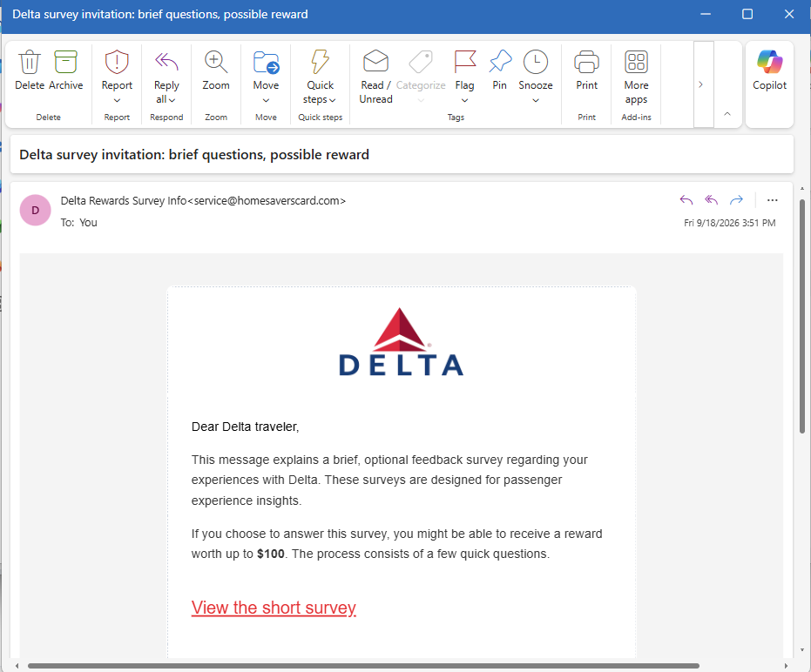
Task: Click the scroll right arrow
Action: (786, 666)
